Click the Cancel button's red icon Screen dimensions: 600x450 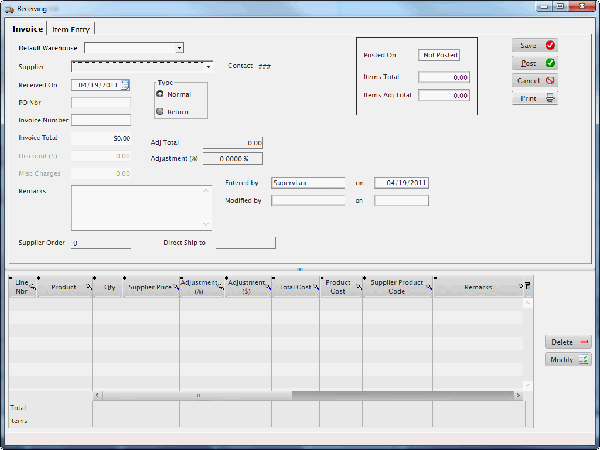[550, 80]
